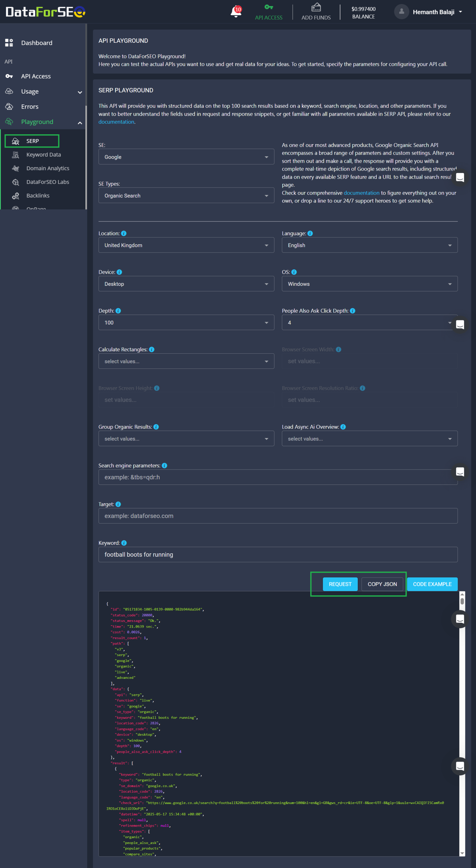Click the API ACCESS key icon in header

tap(269, 7)
